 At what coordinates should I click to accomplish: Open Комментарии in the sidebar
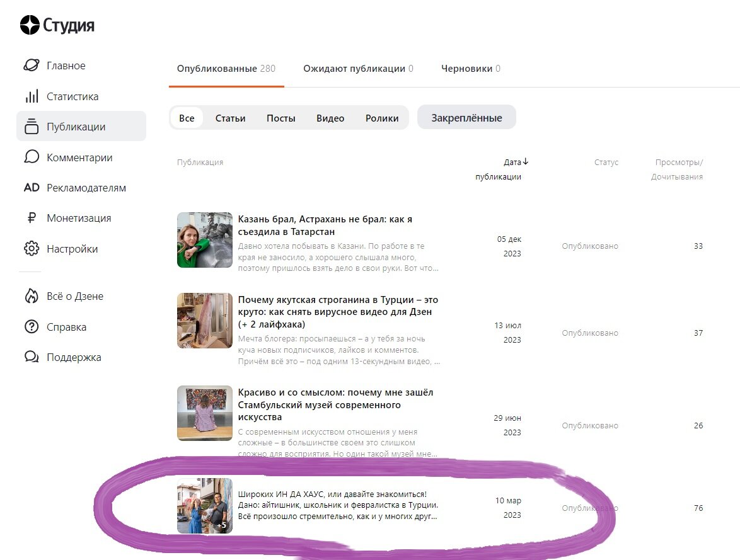(x=81, y=157)
